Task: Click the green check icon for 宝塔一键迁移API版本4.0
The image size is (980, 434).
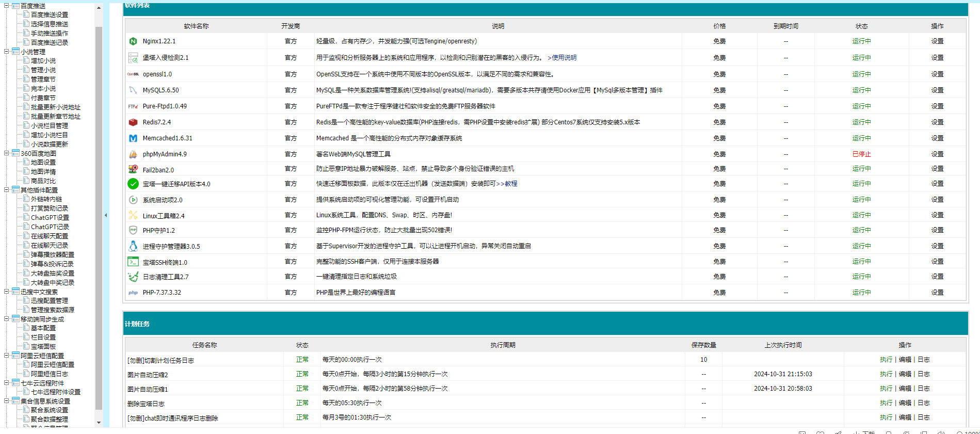Action: tap(133, 184)
